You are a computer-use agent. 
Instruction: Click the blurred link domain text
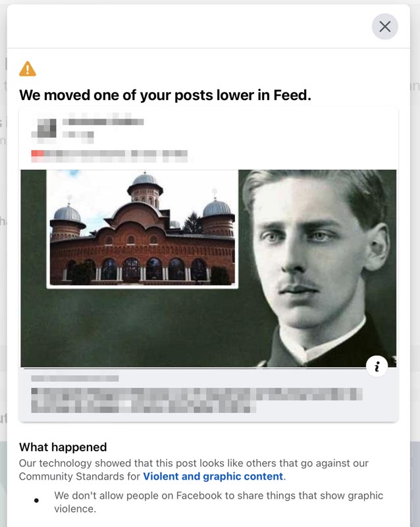[75, 378]
